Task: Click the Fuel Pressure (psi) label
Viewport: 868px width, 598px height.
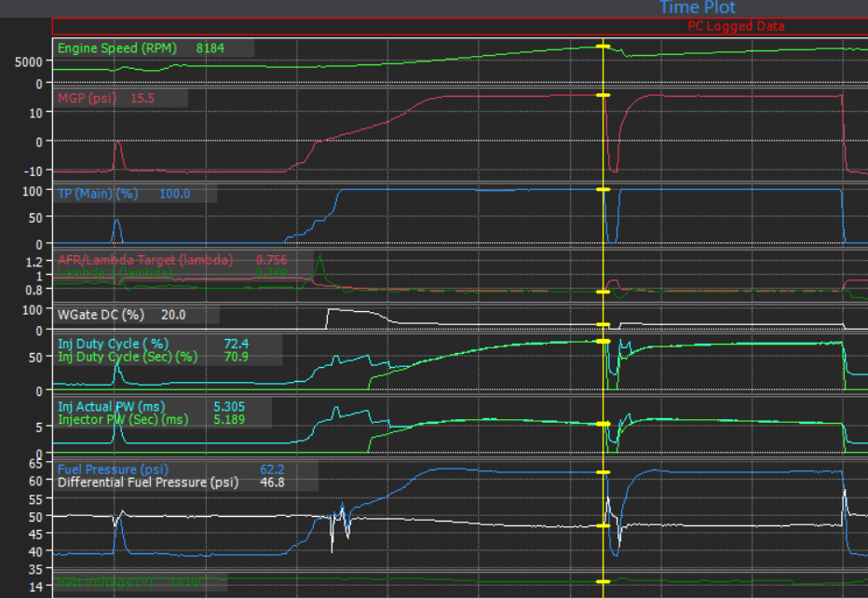Action: (x=113, y=469)
